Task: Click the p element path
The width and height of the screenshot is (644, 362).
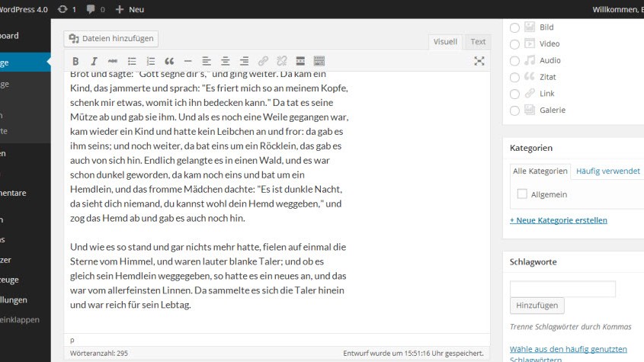Action: (72, 340)
